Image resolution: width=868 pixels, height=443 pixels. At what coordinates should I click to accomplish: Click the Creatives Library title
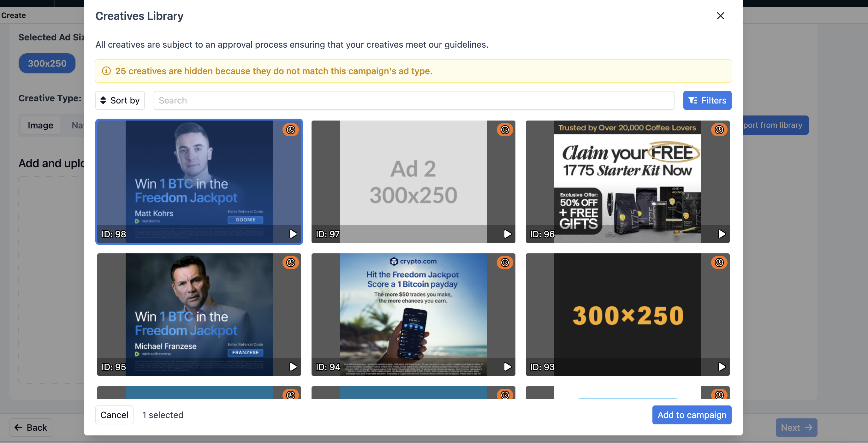139,16
